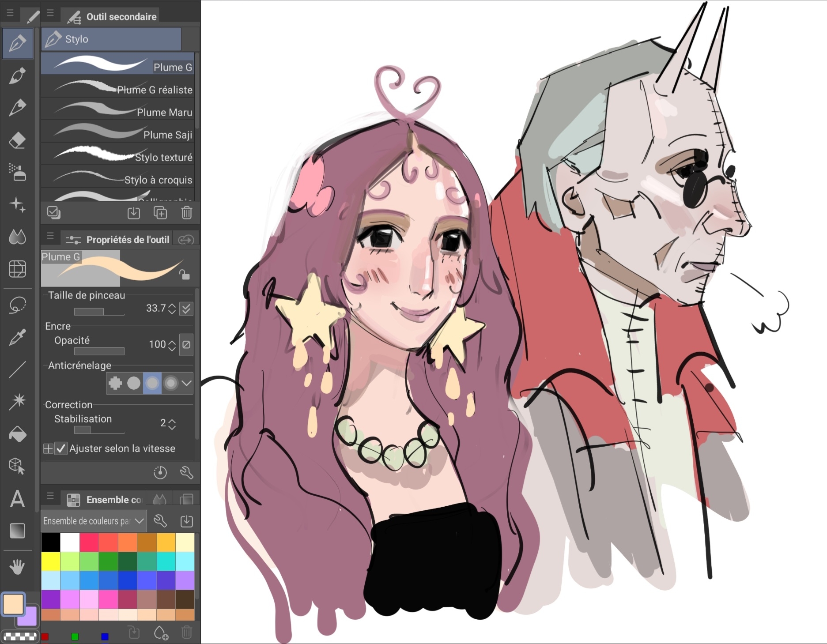Open the Ensemble couleurs palette tab
The height and width of the screenshot is (644, 827).
tap(105, 500)
